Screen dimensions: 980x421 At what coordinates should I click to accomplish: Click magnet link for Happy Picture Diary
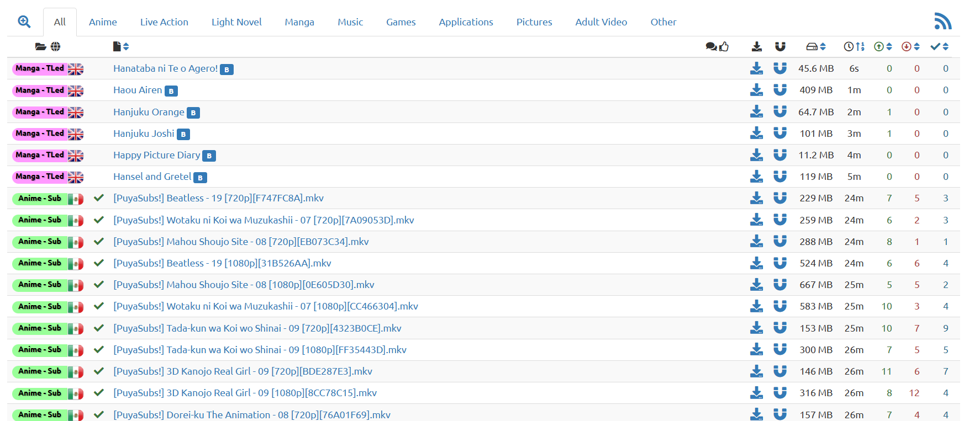(779, 155)
